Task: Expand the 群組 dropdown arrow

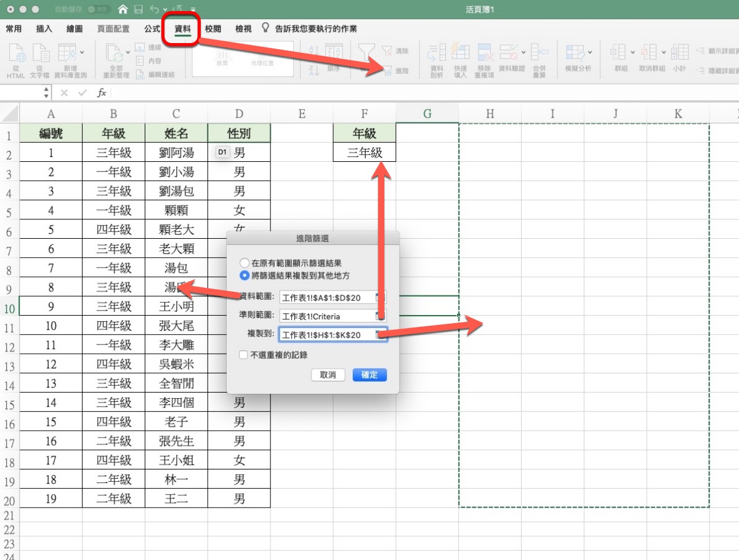Action: pyautogui.click(x=632, y=52)
